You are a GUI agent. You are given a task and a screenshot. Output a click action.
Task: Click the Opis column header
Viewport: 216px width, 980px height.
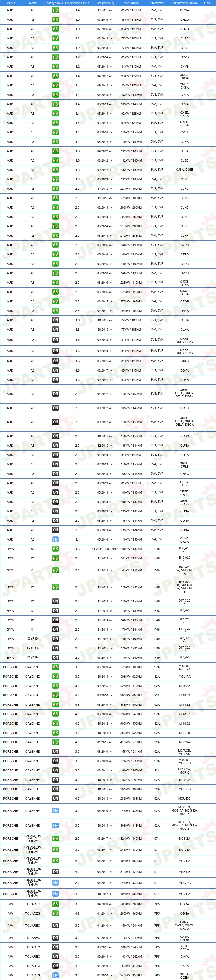pos(207,3)
